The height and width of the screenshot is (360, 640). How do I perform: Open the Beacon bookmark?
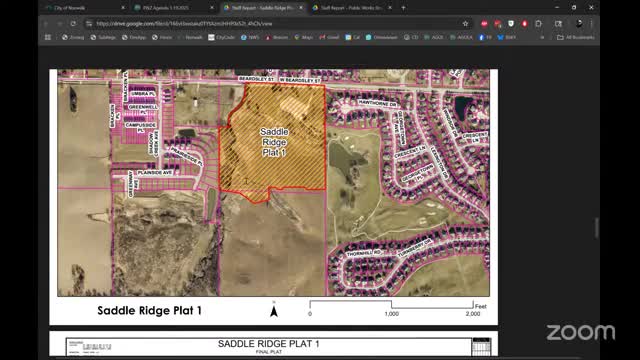[277, 37]
